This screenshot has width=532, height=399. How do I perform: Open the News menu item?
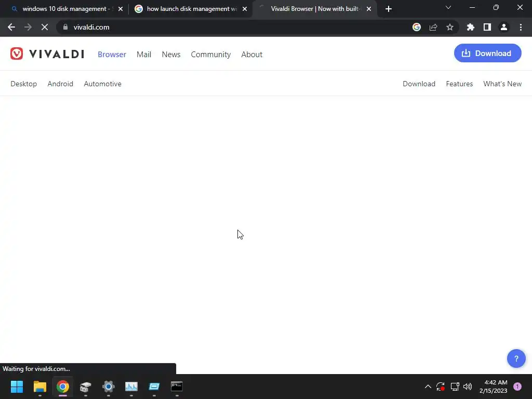171,54
